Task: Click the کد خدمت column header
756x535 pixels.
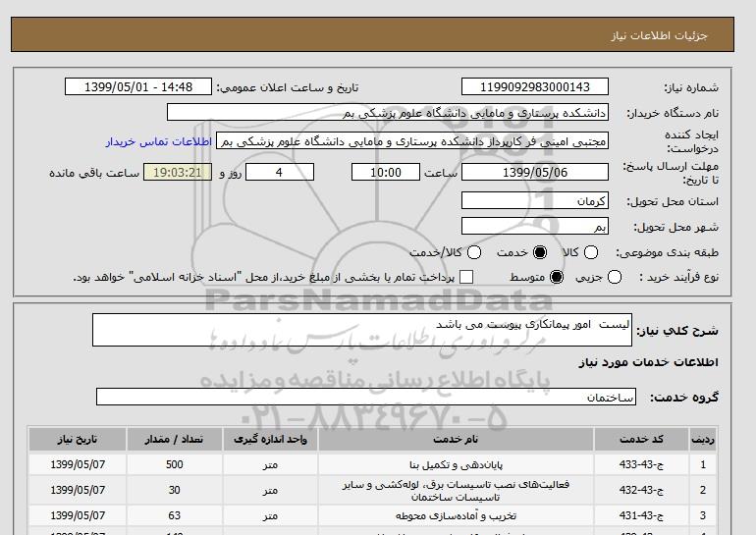Action: (x=641, y=439)
